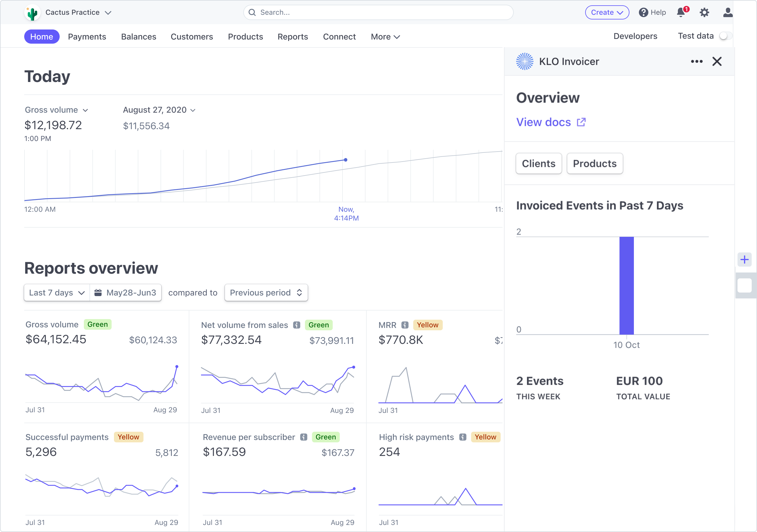This screenshot has height=532, width=757.
Task: Click the info icon beside Revenue per subscriber
Action: 303,437
